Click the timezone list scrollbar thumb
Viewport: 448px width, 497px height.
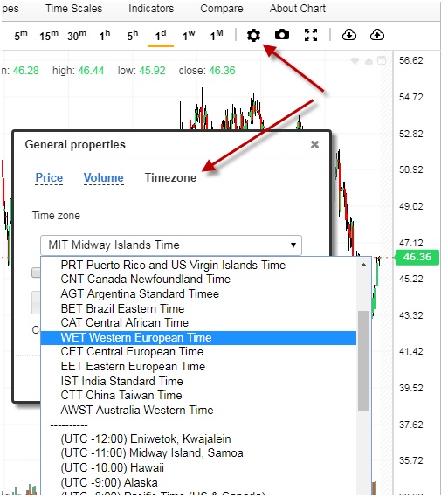click(x=363, y=361)
